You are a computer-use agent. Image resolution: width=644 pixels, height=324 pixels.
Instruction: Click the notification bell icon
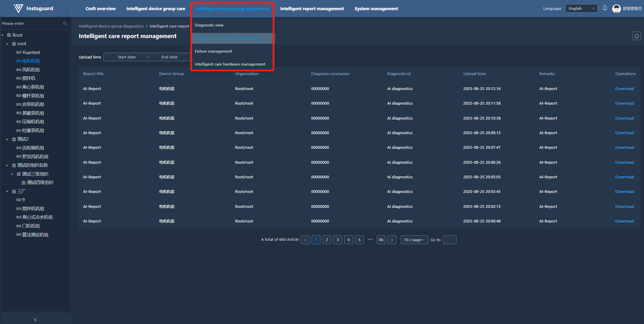(x=605, y=8)
